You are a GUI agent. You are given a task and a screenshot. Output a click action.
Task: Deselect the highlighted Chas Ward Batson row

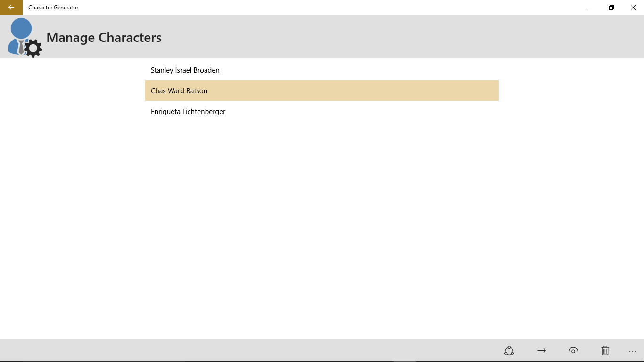coord(322,90)
